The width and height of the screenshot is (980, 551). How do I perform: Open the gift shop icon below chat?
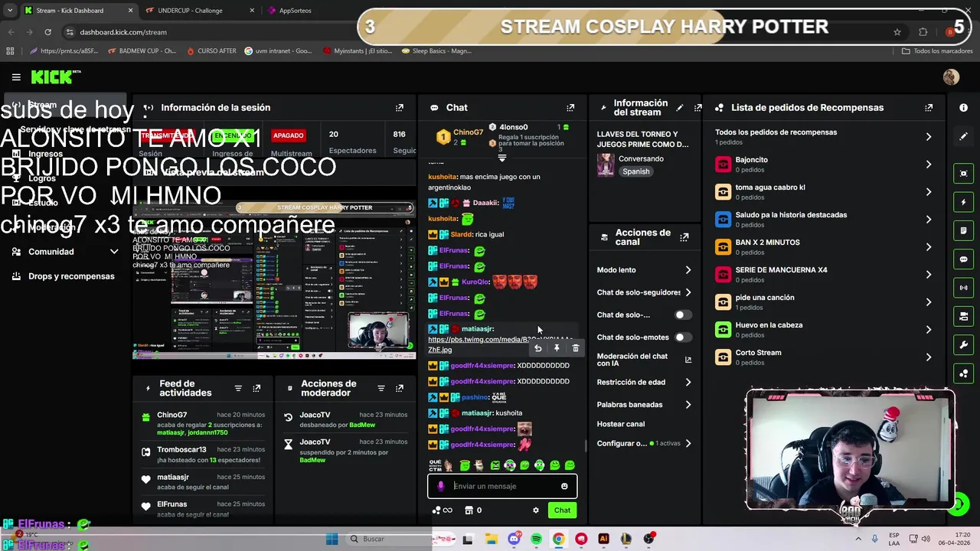click(x=469, y=510)
